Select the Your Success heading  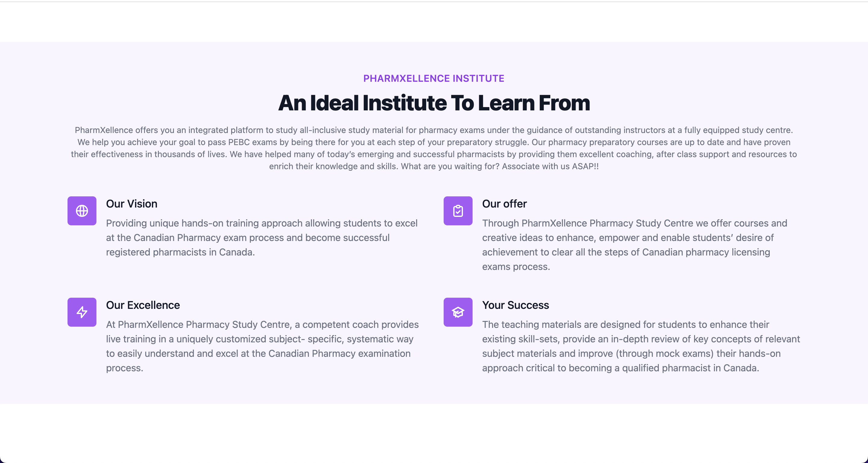coord(516,305)
